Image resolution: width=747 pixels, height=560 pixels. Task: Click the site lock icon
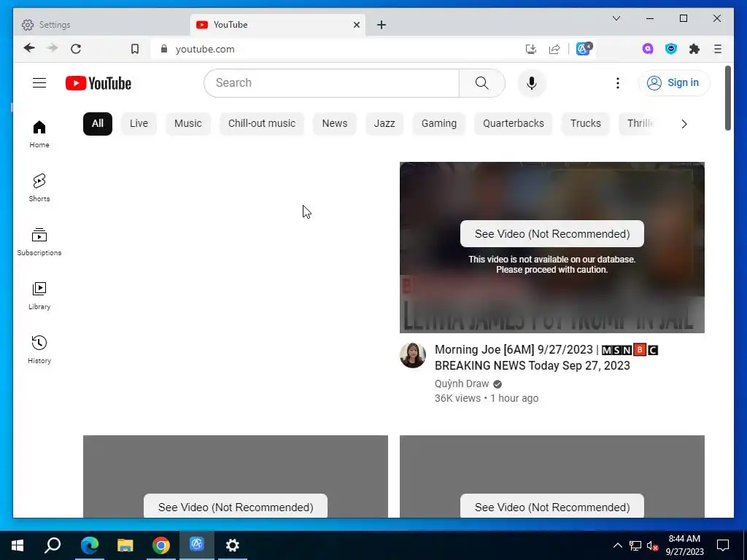click(x=164, y=49)
